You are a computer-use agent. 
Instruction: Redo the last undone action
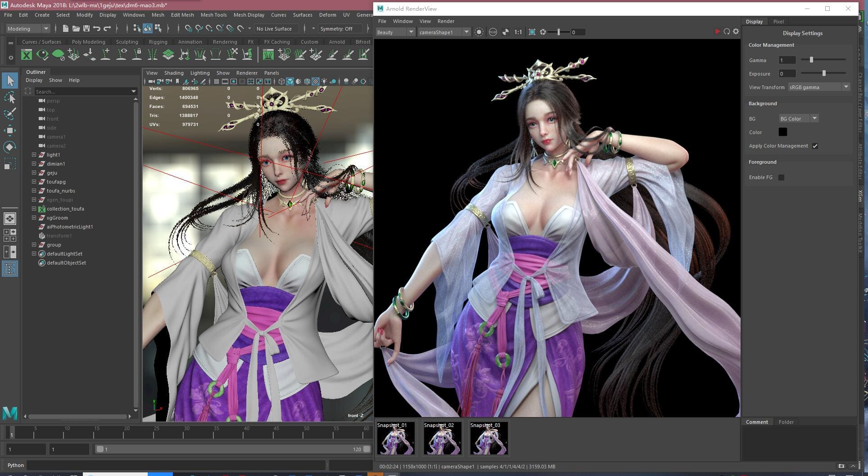tap(107, 28)
